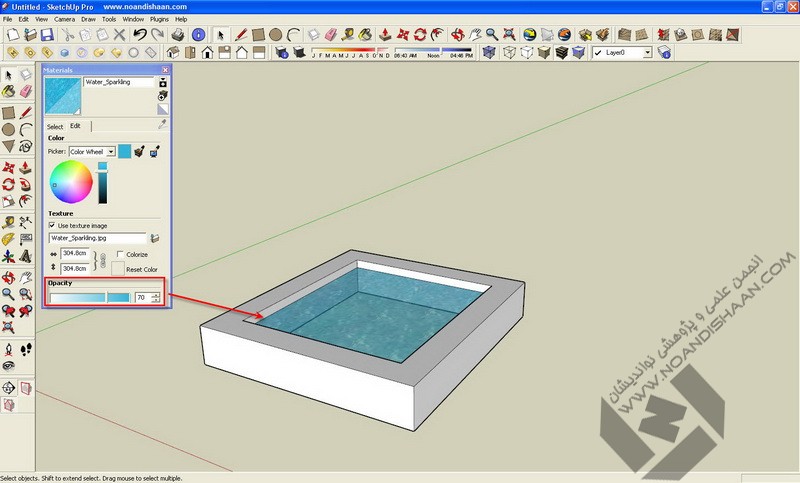The height and width of the screenshot is (483, 800).
Task: Select the Paint Bucket tool in left toolbar
Action: click(9, 92)
